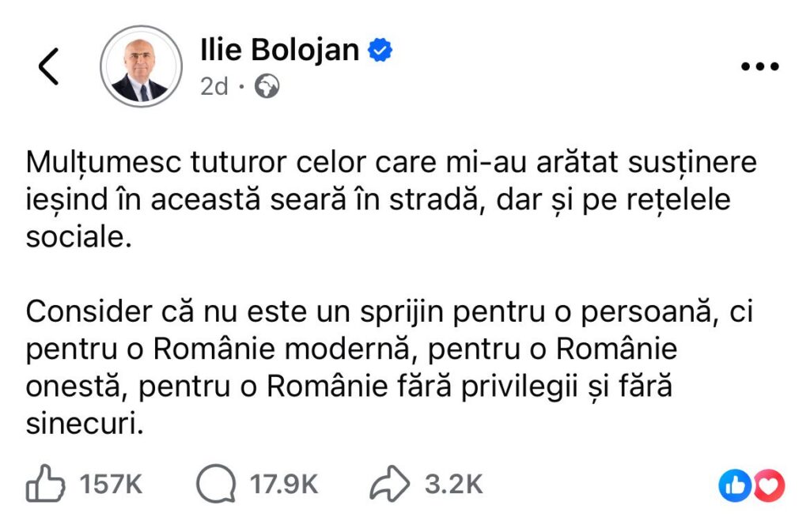
Task: Open Ilie Bolojan's profile picture
Action: 141,66
